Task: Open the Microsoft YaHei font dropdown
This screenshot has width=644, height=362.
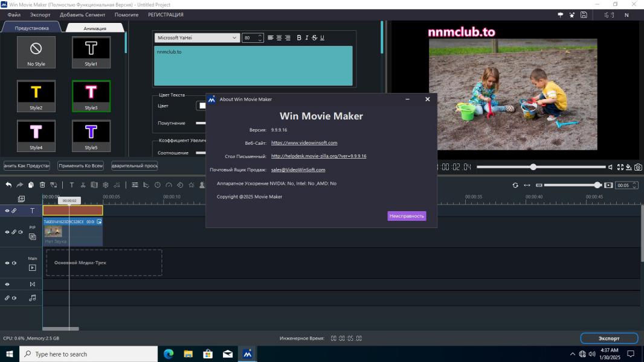Action: pyautogui.click(x=197, y=38)
